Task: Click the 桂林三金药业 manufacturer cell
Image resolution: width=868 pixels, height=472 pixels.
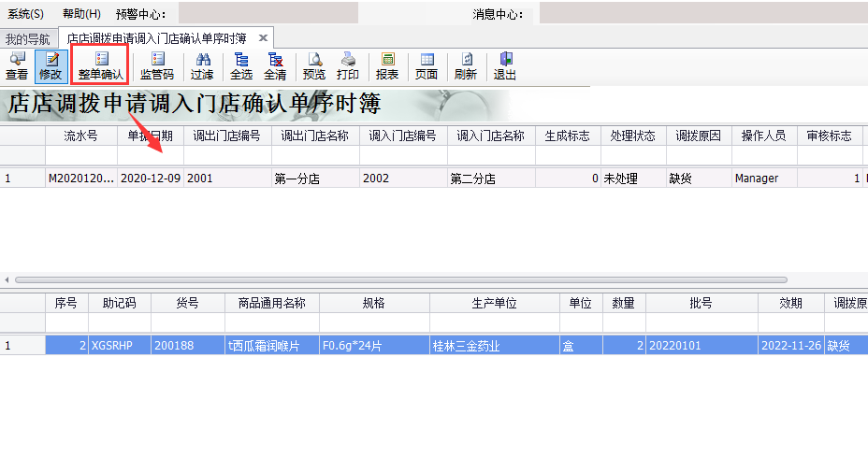Action: (x=495, y=345)
